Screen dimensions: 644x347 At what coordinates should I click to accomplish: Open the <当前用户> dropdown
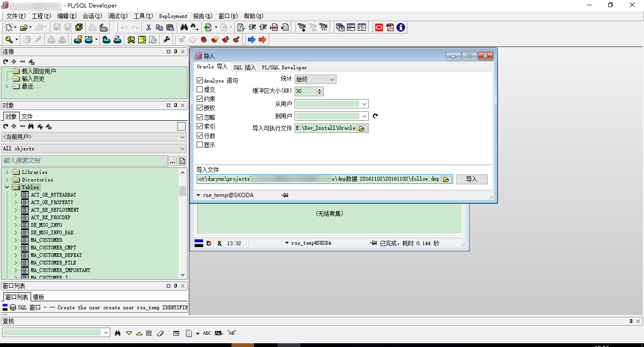point(94,137)
